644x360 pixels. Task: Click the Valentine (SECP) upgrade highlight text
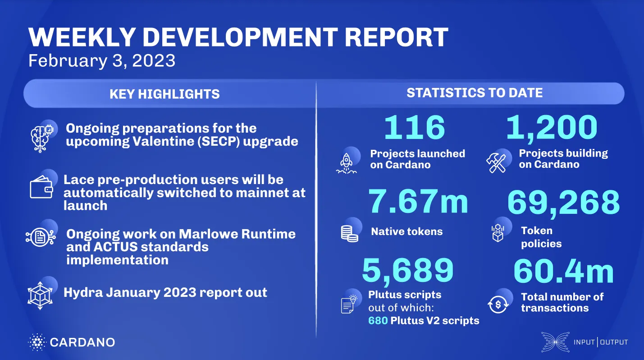click(x=182, y=134)
